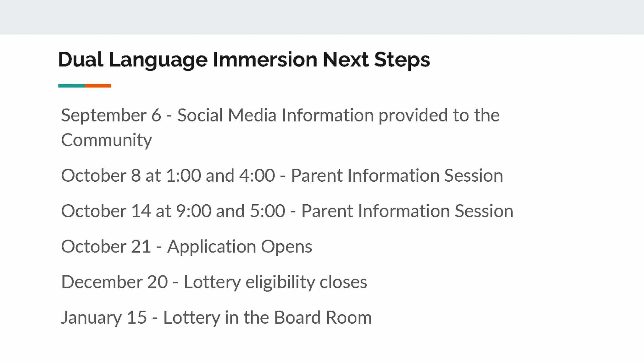Click the "1:00 and 4:00" times
The height and width of the screenshot is (363, 644).
click(x=220, y=175)
